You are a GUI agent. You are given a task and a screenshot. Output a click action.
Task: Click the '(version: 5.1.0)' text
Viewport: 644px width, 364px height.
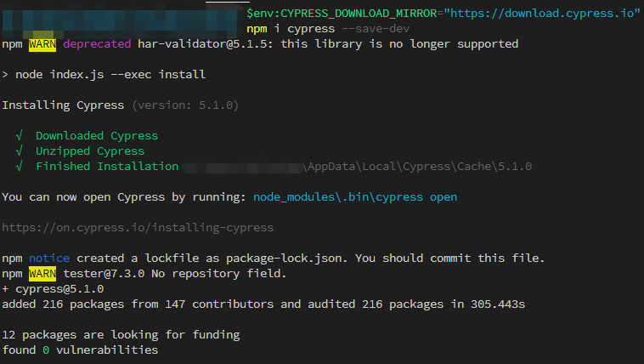(x=185, y=105)
